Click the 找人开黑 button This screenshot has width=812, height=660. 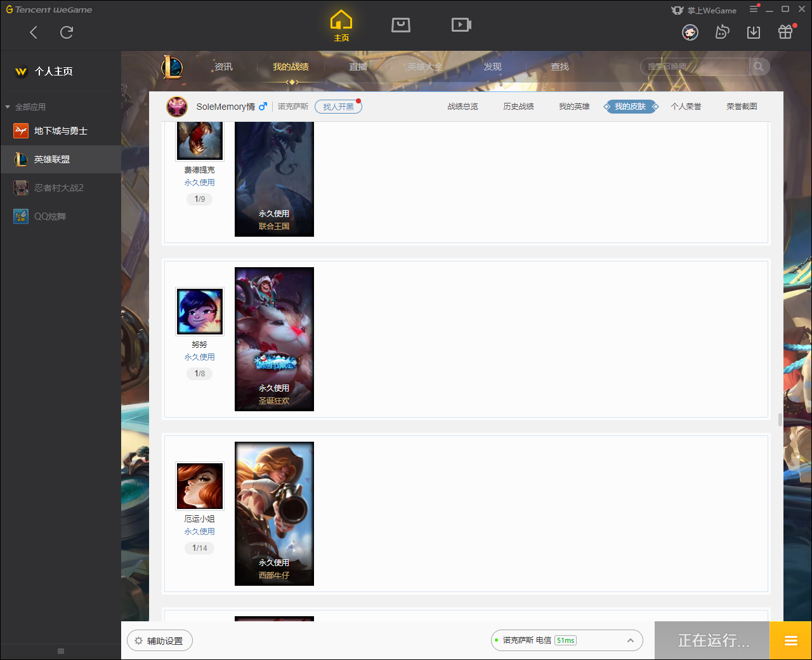coord(338,107)
